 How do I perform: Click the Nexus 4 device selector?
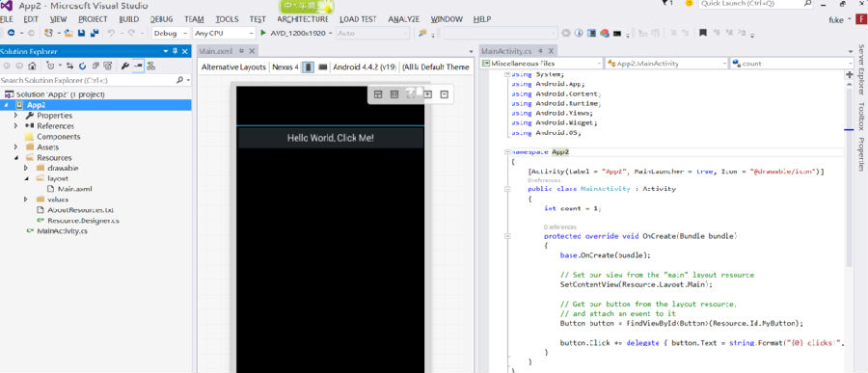[285, 67]
